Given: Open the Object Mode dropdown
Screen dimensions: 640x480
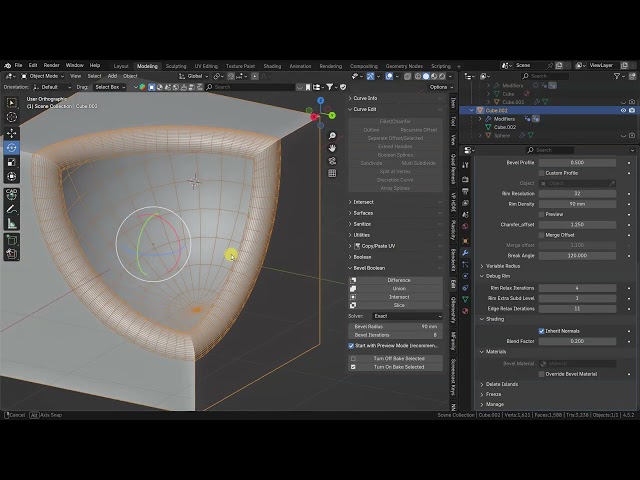Looking at the screenshot, I should (x=42, y=76).
